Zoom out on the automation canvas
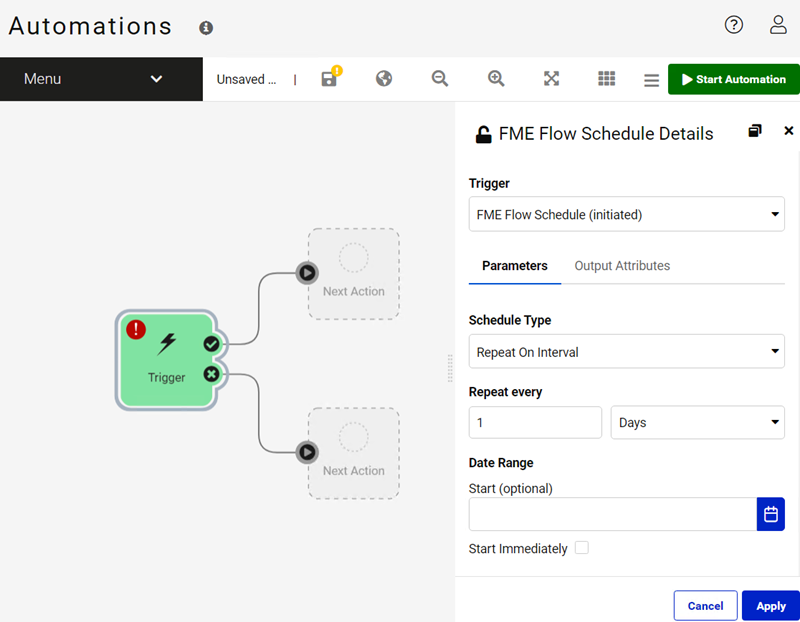Image resolution: width=800 pixels, height=622 pixels. pos(440,79)
